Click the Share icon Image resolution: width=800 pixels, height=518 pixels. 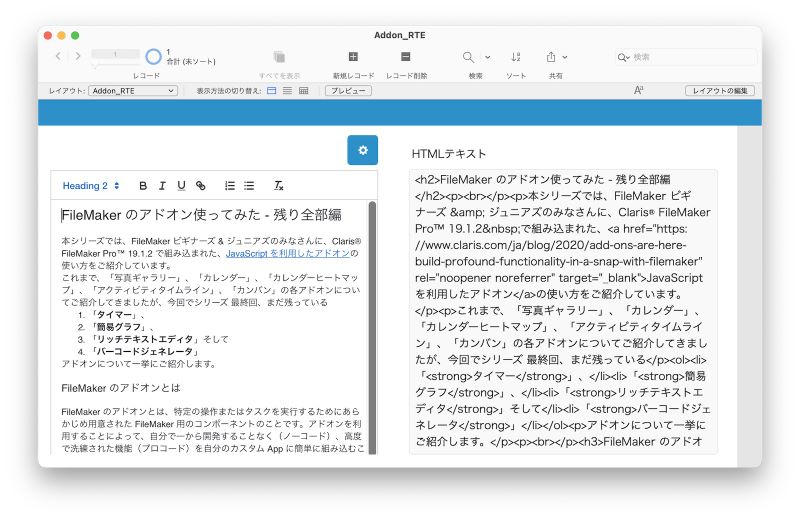click(551, 57)
